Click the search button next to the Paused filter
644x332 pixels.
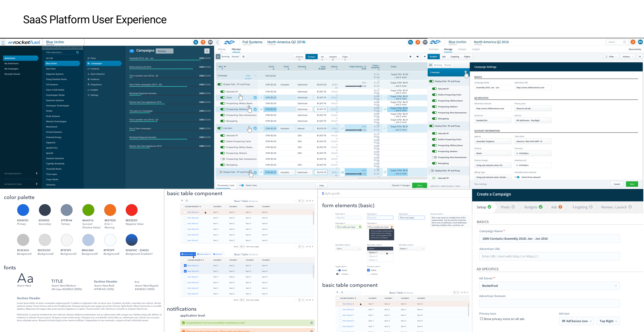[243, 57]
